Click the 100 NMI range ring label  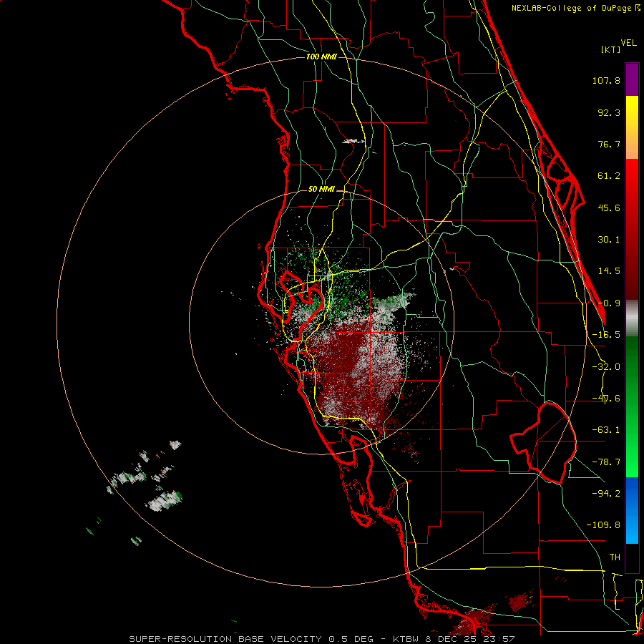[x=321, y=57]
